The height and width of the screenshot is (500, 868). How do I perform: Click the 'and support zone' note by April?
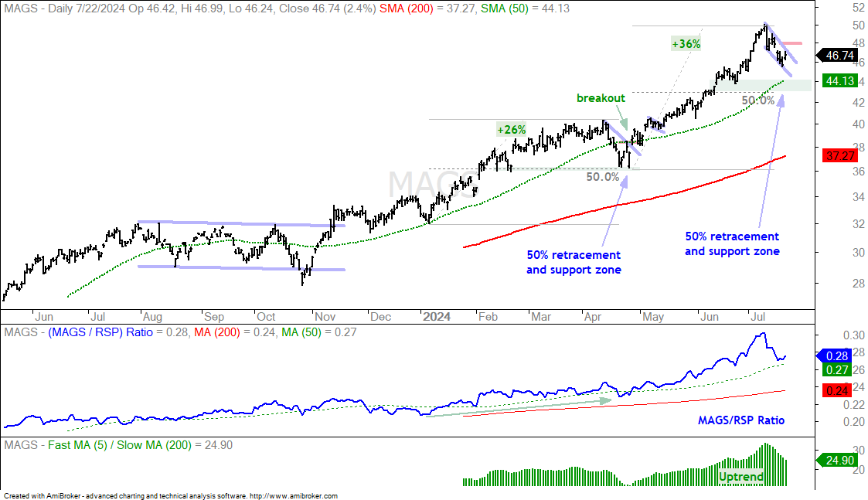pyautogui.click(x=574, y=270)
